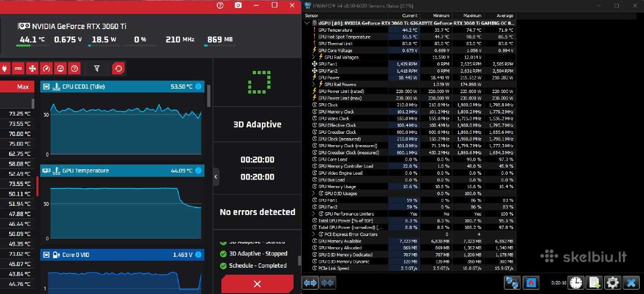Viewport: 644px width, 294px height.
Task: Expand columns with HWiNFO right-arrows button
Action: click(310, 282)
